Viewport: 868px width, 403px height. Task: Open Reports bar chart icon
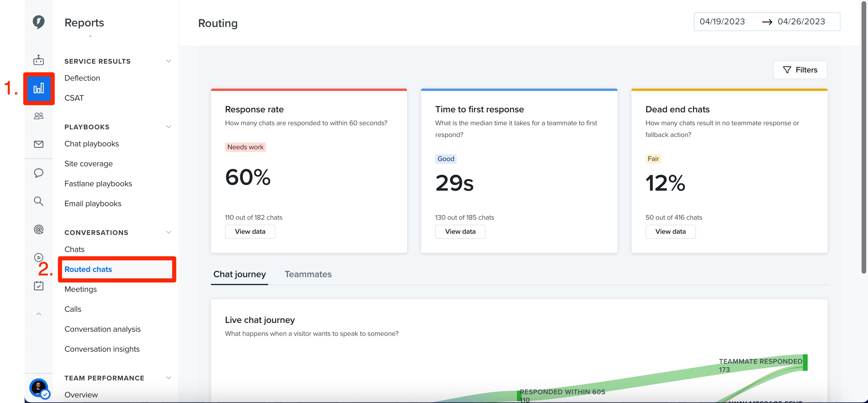click(39, 89)
